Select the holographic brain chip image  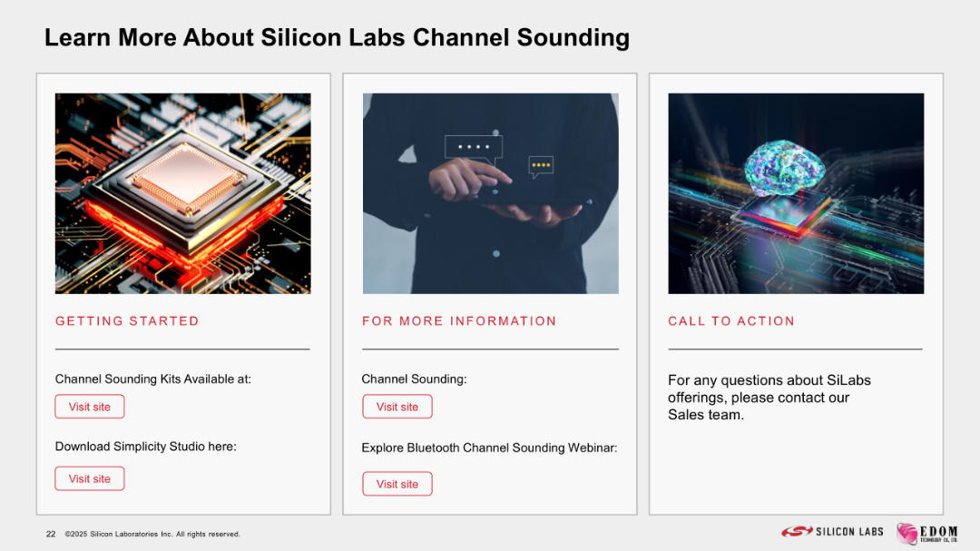(796, 193)
